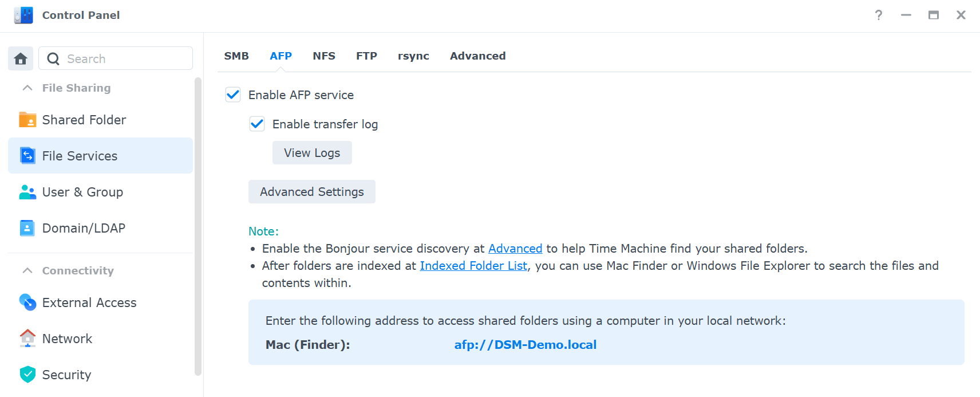The image size is (980, 397).
Task: Go to External Access settings
Action: [x=100, y=302]
